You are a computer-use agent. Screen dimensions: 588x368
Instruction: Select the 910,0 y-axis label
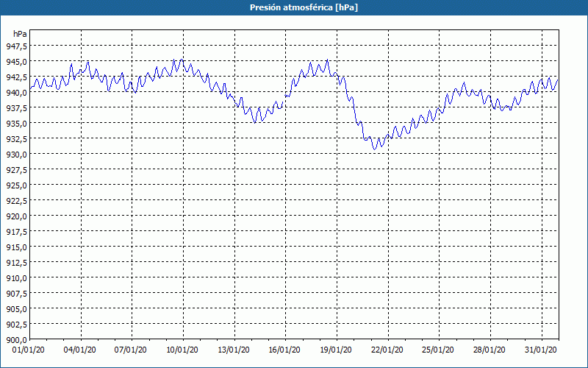pos(16,278)
